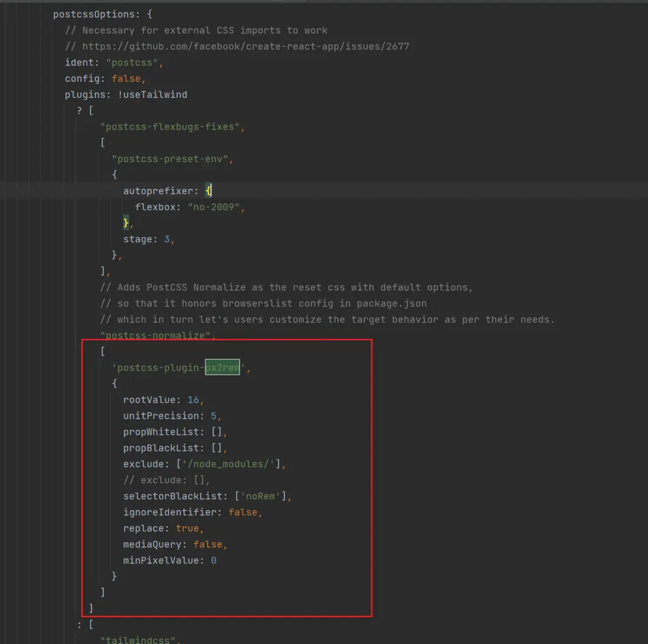This screenshot has height=644, width=648.
Task: Click the minPixelValue: 0 line
Action: [169, 561]
